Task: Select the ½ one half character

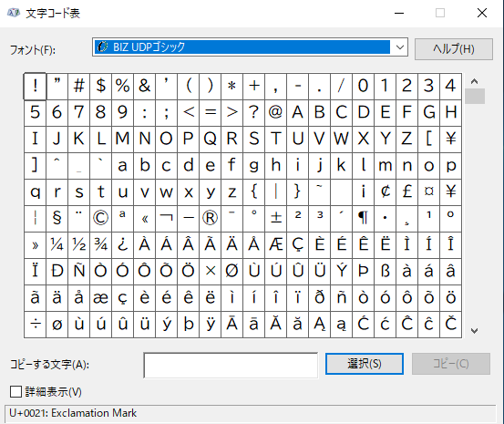Action: point(79,244)
